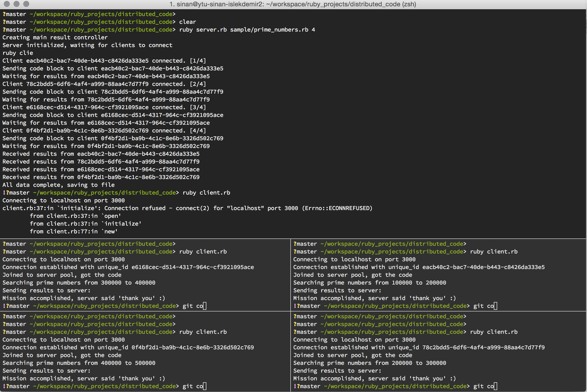This screenshot has height=392, width=587.
Task: Click 'Sending code block to client e6168cec' line
Action: tap(113, 115)
